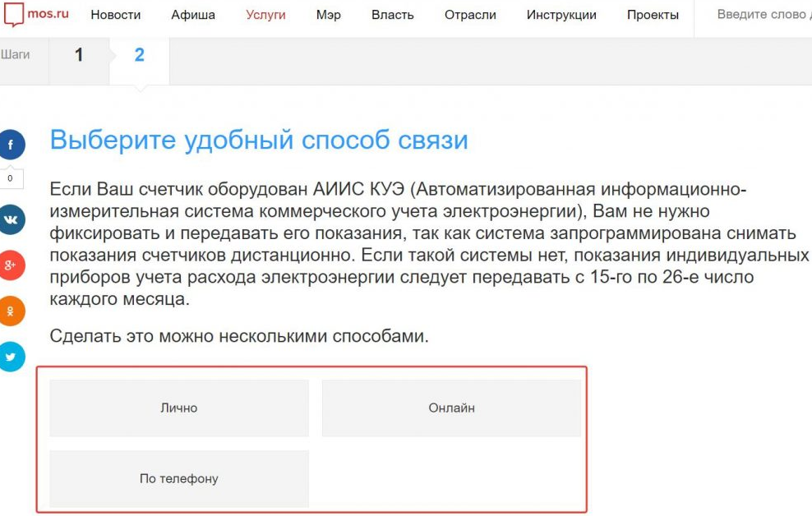Screen dimensions: 812x516
Task: Open the Новости menu item
Action: tap(115, 15)
